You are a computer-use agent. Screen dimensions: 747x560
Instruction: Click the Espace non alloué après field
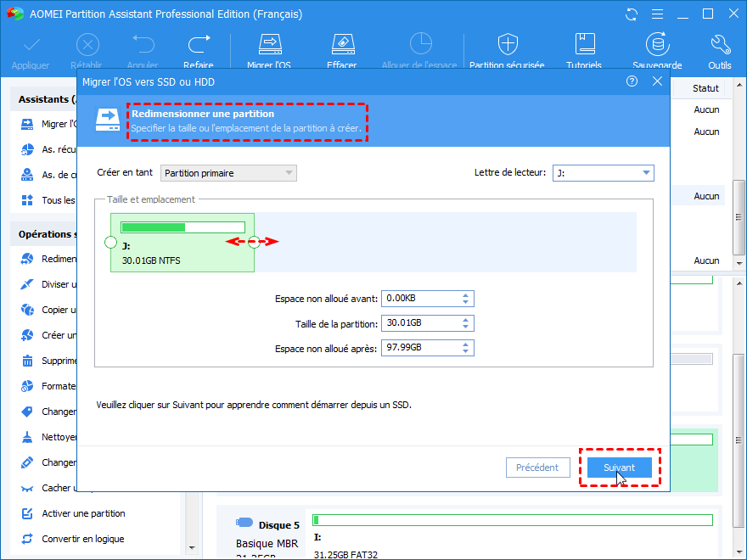point(427,348)
